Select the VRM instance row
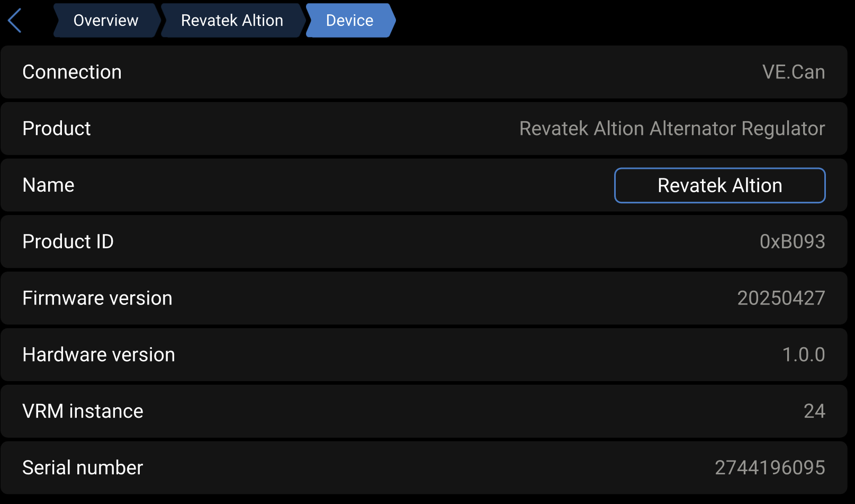This screenshot has width=855, height=504. [x=424, y=411]
